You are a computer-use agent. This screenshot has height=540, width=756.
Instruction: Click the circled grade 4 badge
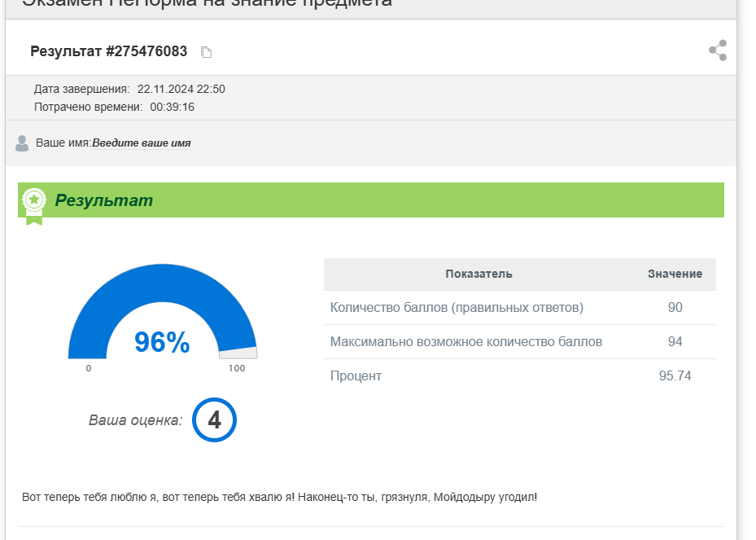click(214, 420)
